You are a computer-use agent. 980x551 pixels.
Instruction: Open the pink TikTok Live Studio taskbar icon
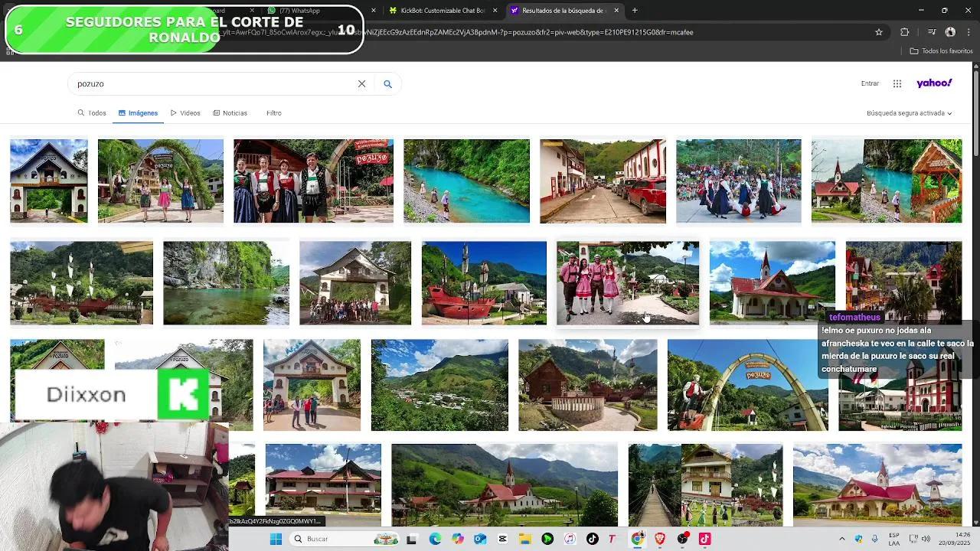tap(704, 539)
